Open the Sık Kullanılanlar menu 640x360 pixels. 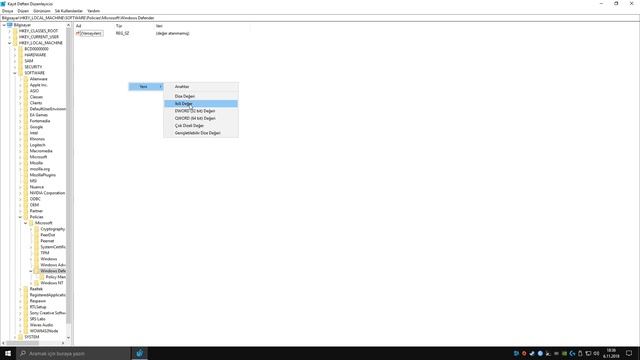click(69, 11)
